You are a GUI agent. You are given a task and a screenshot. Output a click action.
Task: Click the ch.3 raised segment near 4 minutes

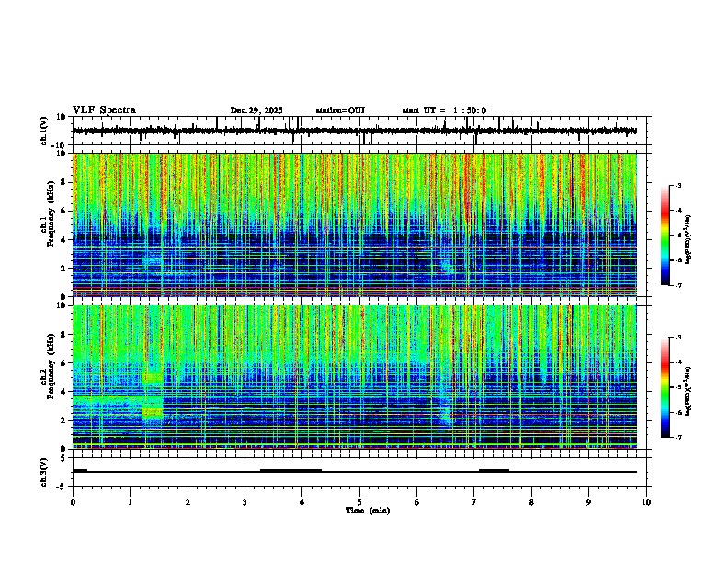[x=290, y=471]
